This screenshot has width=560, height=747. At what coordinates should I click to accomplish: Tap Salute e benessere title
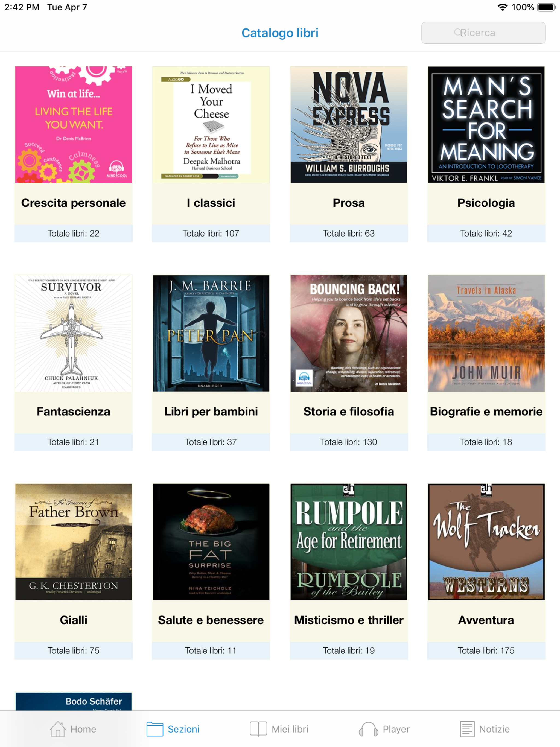click(211, 620)
